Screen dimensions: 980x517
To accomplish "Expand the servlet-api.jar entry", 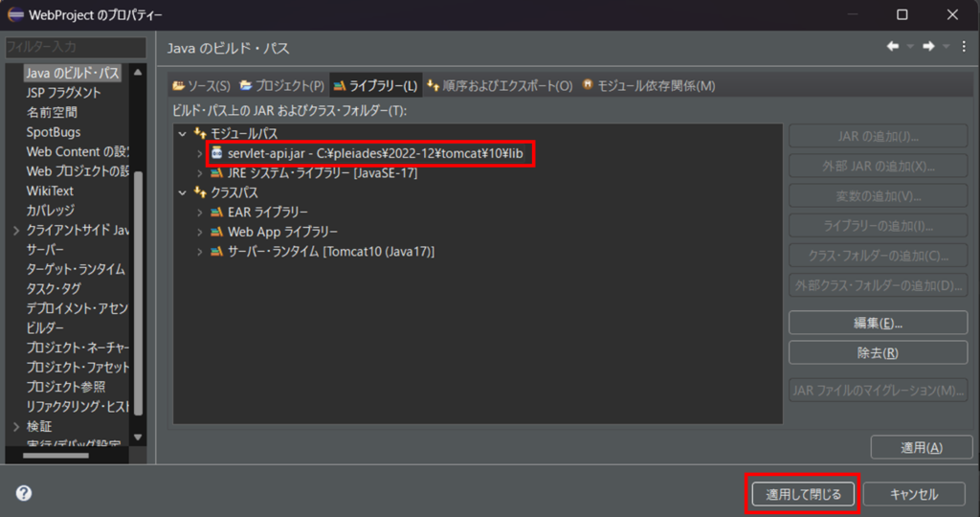I will point(199,153).
